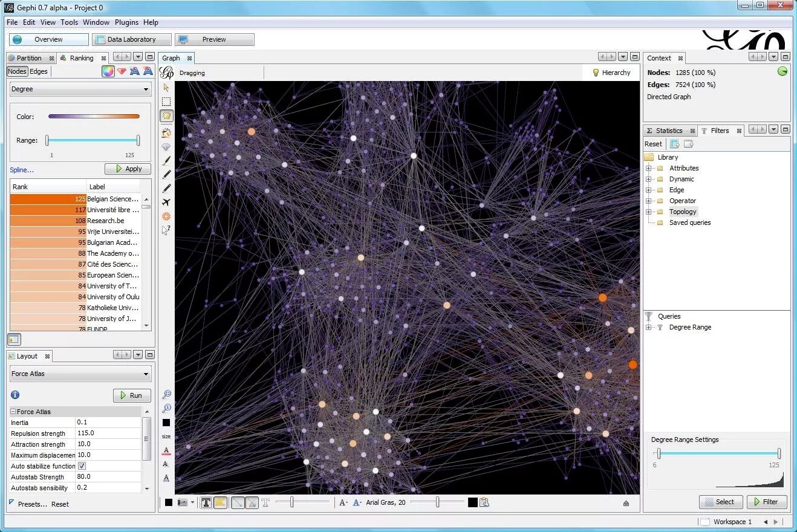Click the screenshot camera icon in bottom bar
The height and width of the screenshot is (532, 797).
click(x=183, y=502)
